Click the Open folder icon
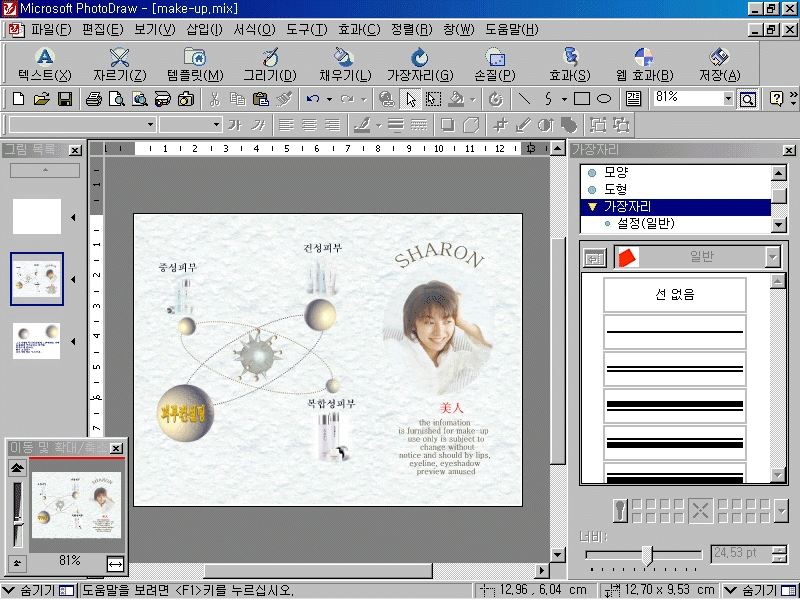 41,98
